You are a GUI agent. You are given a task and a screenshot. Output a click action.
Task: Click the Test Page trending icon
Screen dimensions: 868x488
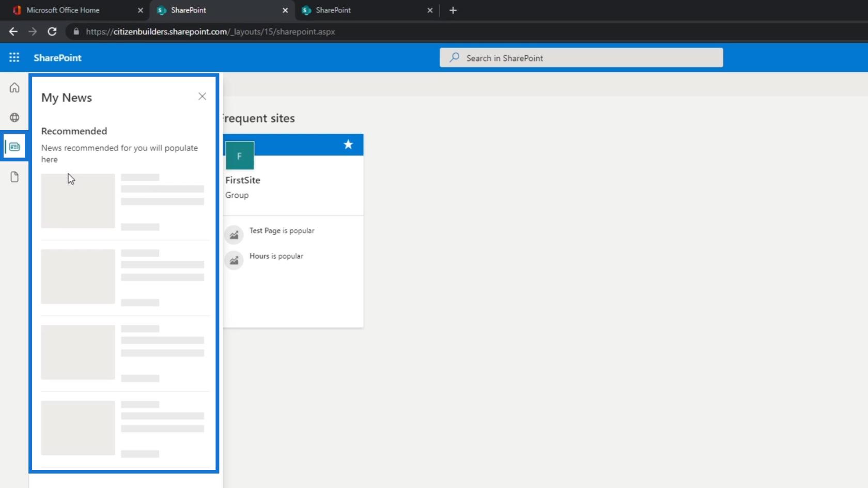[234, 235]
